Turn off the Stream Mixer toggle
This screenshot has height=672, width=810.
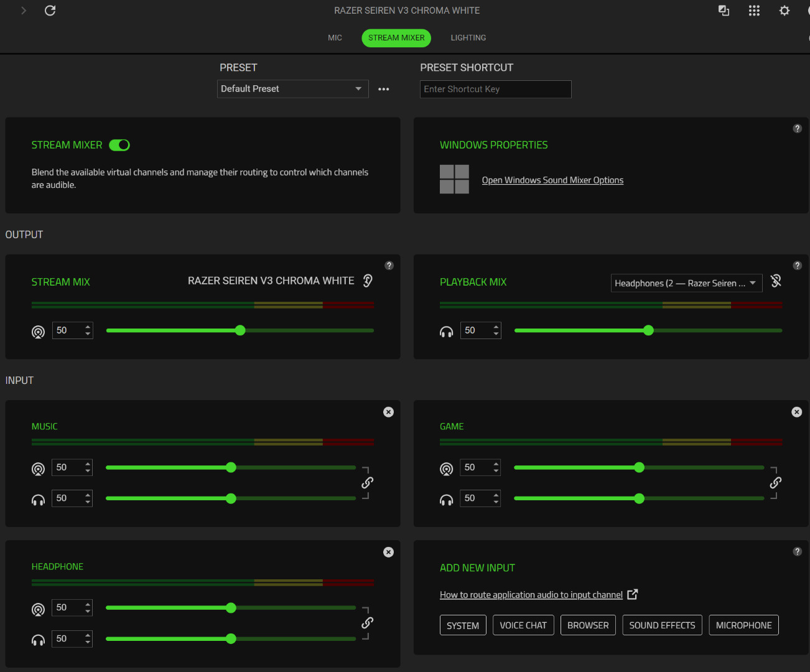pos(119,145)
